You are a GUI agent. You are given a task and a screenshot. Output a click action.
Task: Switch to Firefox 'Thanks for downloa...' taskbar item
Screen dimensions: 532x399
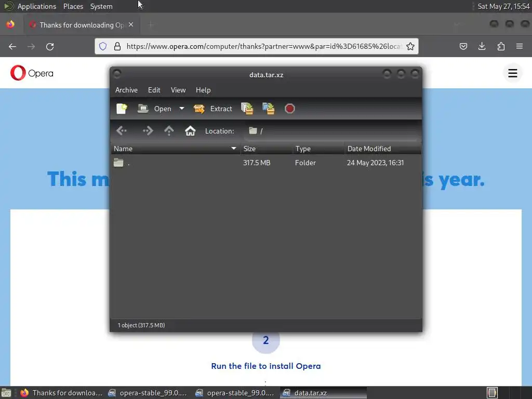[61, 393]
